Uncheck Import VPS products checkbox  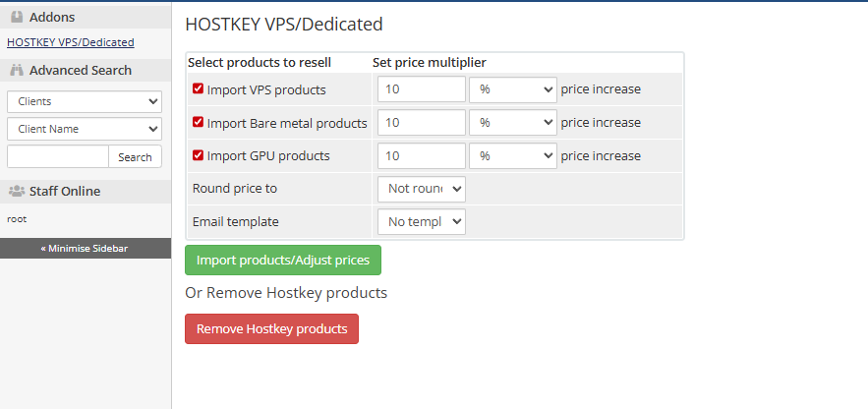click(x=199, y=89)
